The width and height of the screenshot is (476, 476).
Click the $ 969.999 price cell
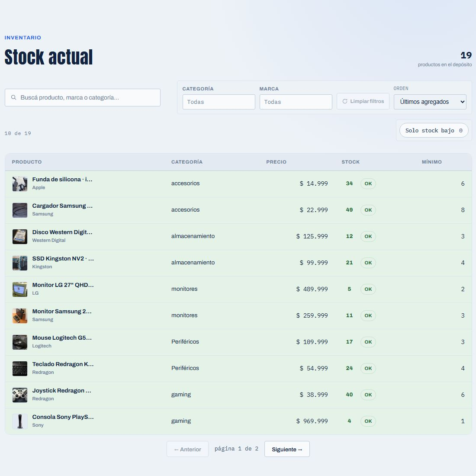point(312,421)
